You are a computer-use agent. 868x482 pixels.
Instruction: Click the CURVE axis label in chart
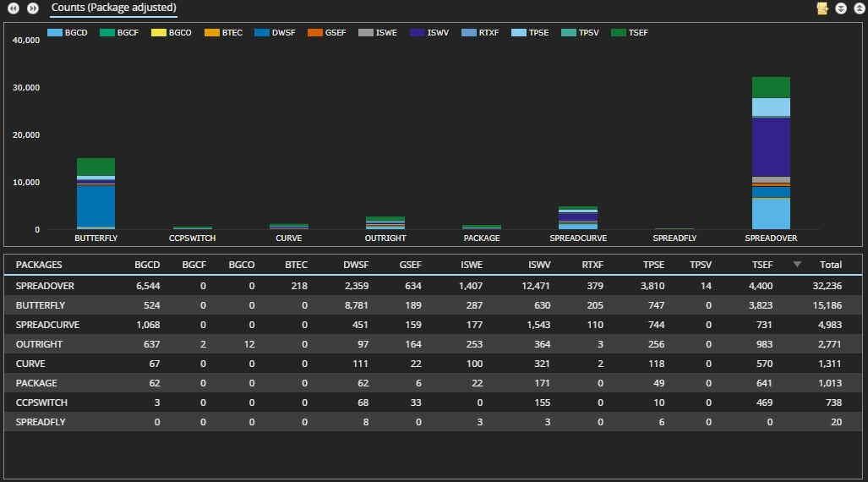(x=289, y=238)
